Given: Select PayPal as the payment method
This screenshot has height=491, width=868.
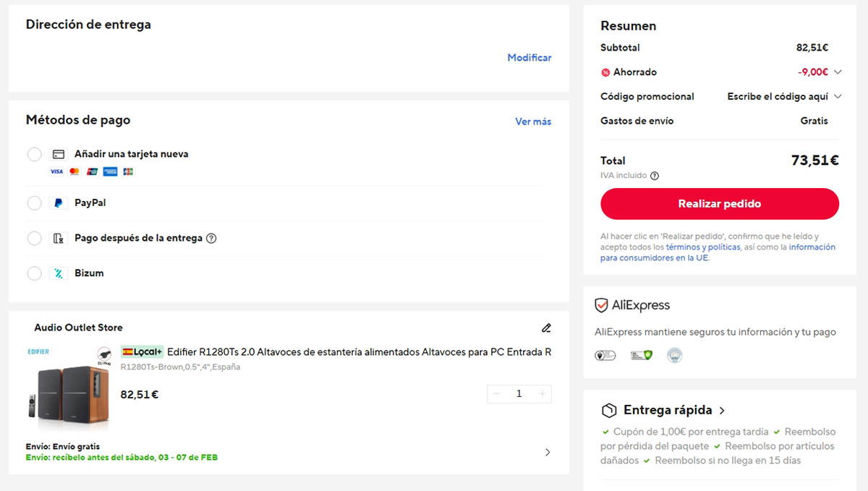Looking at the screenshot, I should click(34, 203).
